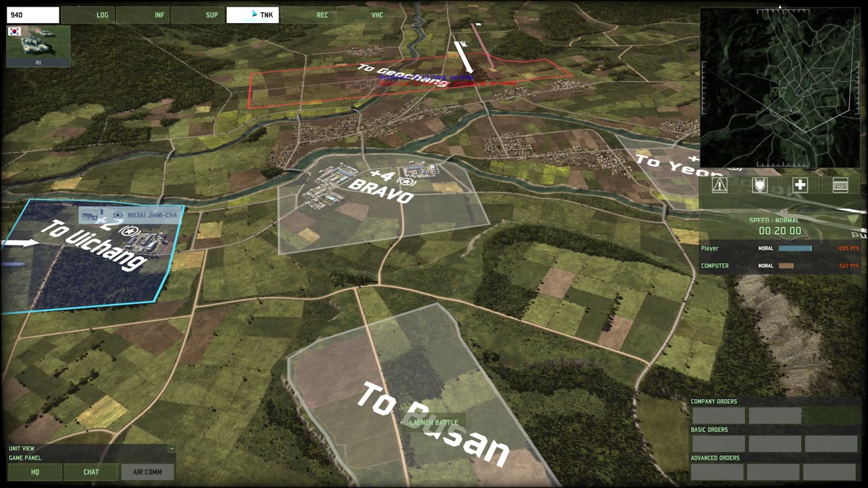This screenshot has height=488, width=868.
Task: Click the third Advanced Orders slot
Action: pos(831,472)
